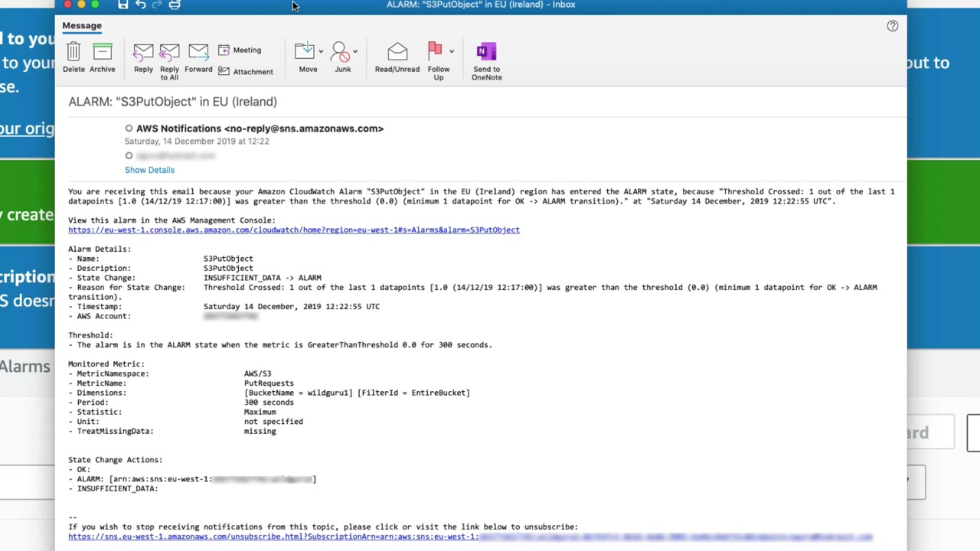Click the 'Alarm Details:' heading
980x551 pixels.
click(x=100, y=249)
